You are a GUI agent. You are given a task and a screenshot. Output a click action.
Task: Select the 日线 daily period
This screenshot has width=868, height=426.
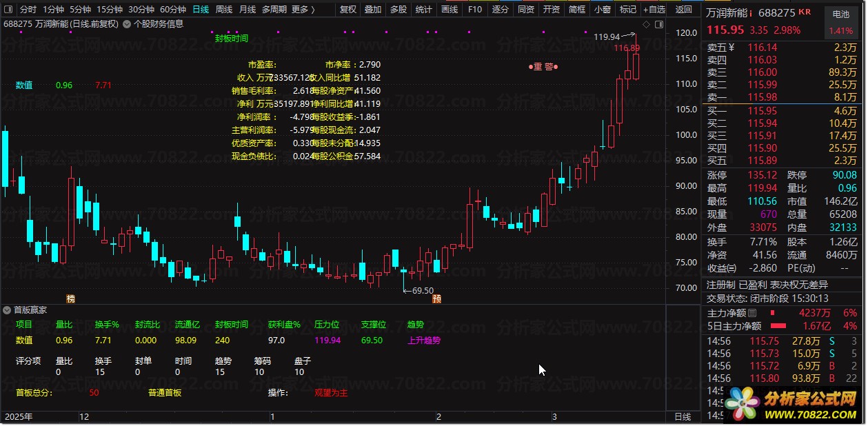[201, 10]
